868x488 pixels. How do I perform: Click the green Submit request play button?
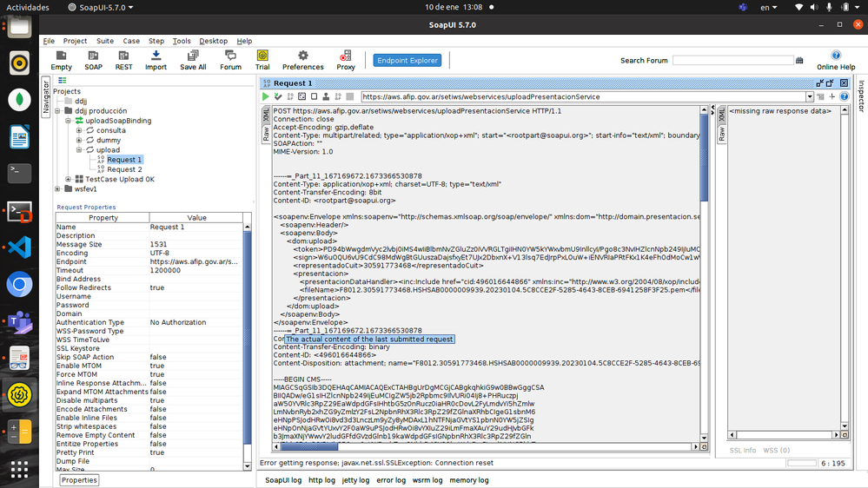(266, 97)
